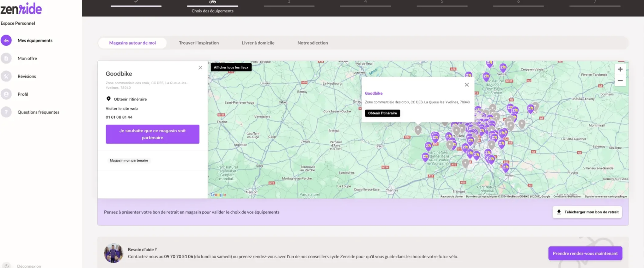Viewport: 644px width, 268px height.
Task: Click the Besoin d'aide ? heading
Action: (x=142, y=249)
